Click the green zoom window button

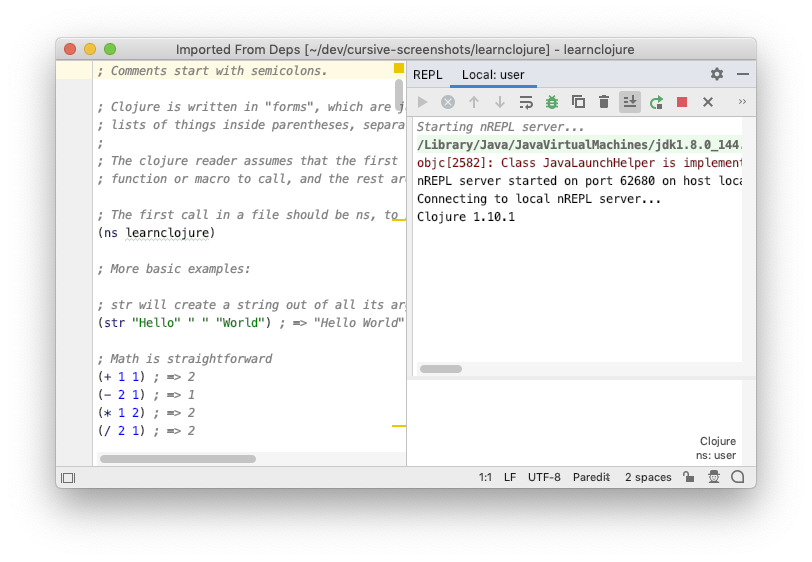[110, 49]
